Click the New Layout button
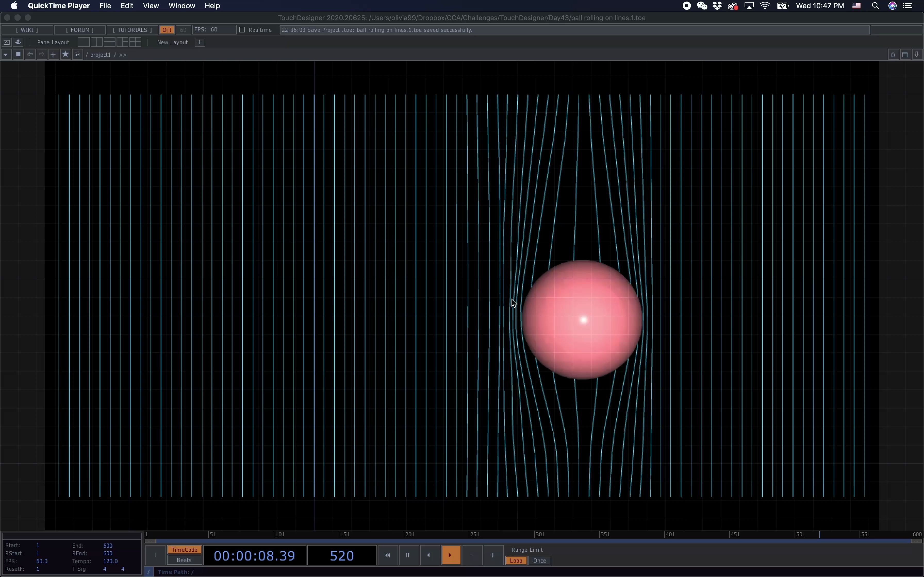Viewport: 924px width, 577px height. coord(172,42)
